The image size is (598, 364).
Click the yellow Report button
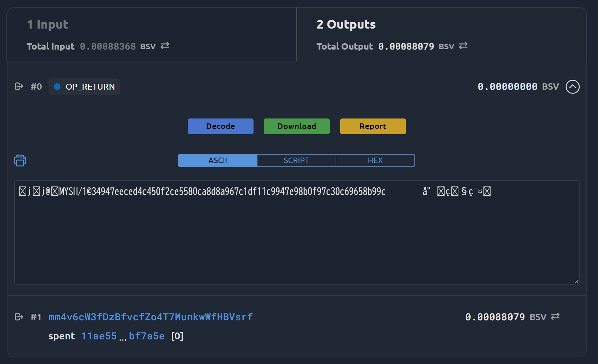coord(373,126)
